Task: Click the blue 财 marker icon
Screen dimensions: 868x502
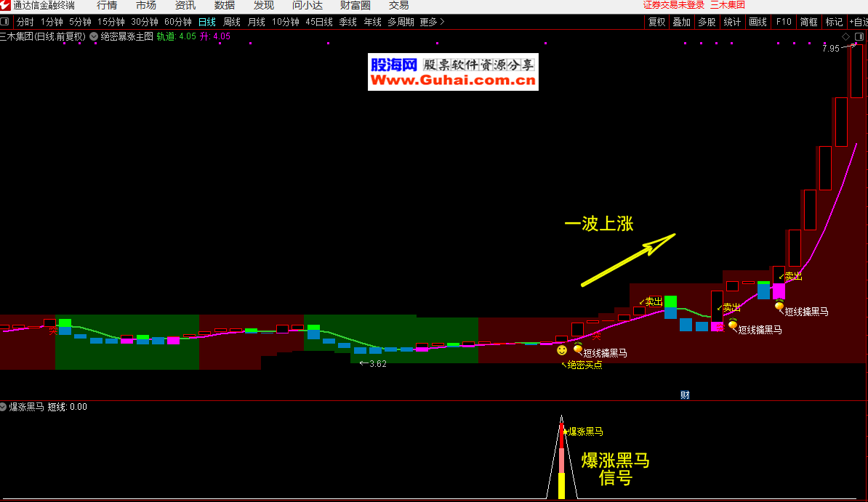Action: 685,395
